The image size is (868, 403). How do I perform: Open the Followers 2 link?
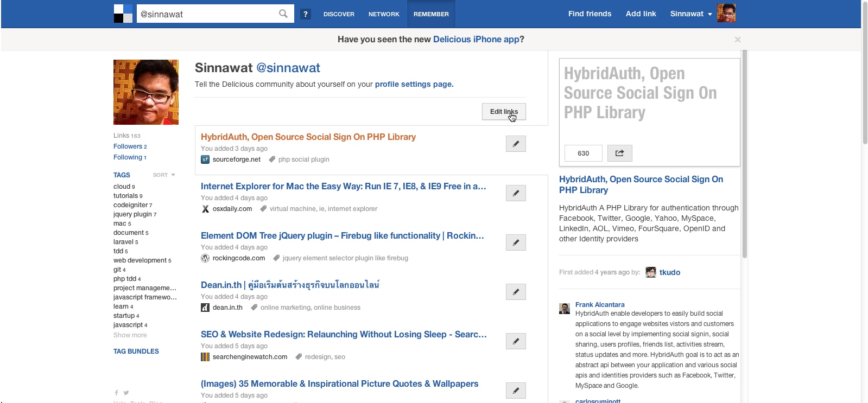click(130, 146)
